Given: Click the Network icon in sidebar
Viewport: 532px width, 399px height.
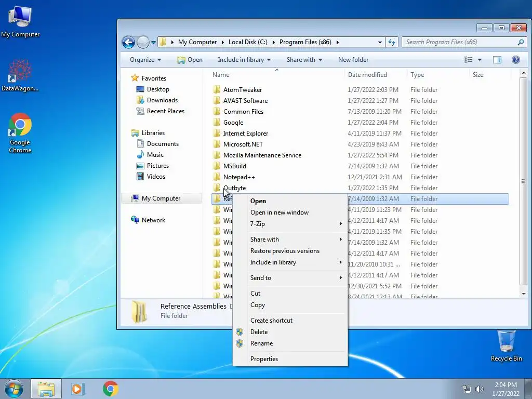Looking at the screenshot, I should coord(135,220).
